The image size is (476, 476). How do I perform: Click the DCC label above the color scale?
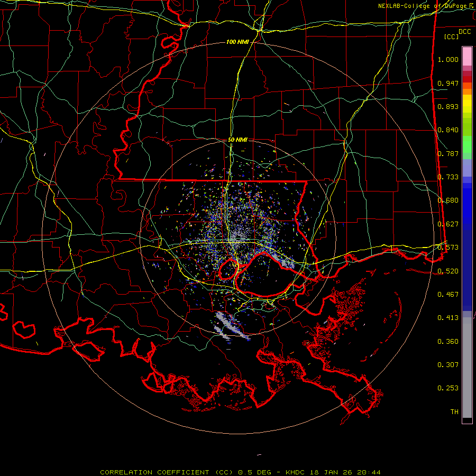[x=464, y=32]
